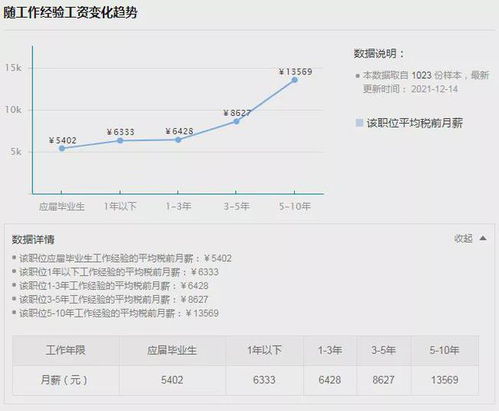Select the 1年以下 x-axis label
This screenshot has height=411, width=499.
[x=120, y=206]
